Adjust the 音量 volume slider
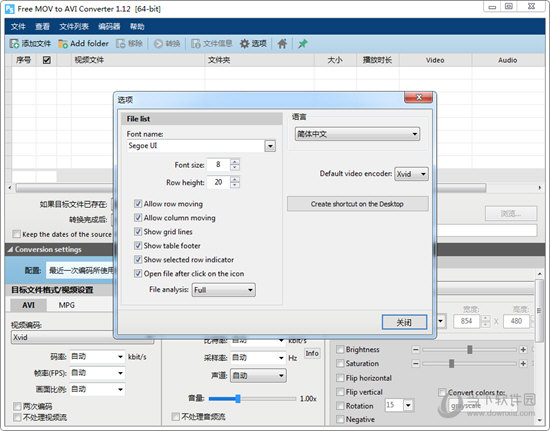This screenshot has width=550, height=431. pyautogui.click(x=237, y=399)
